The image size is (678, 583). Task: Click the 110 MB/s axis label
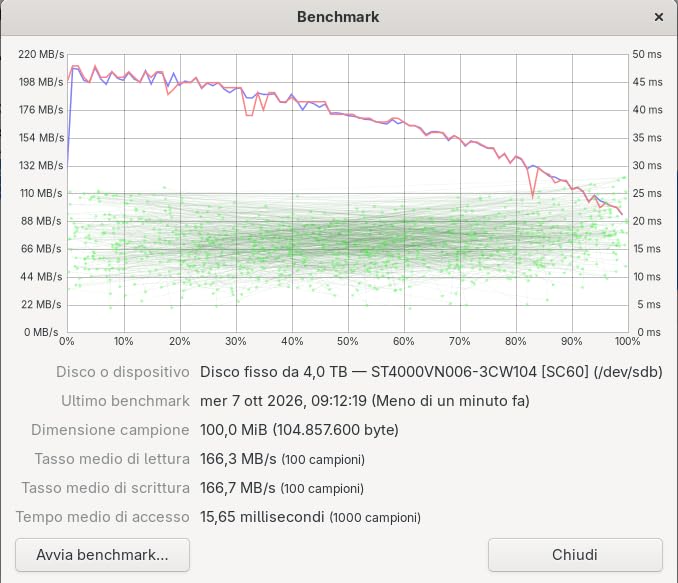tap(41, 193)
